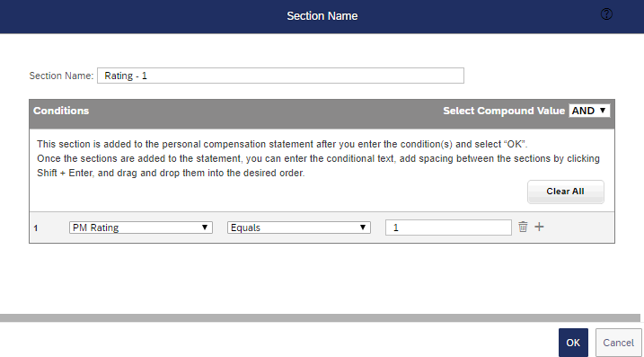The image size is (644, 357).
Task: Click the Select Compound Value label
Action: click(x=504, y=111)
